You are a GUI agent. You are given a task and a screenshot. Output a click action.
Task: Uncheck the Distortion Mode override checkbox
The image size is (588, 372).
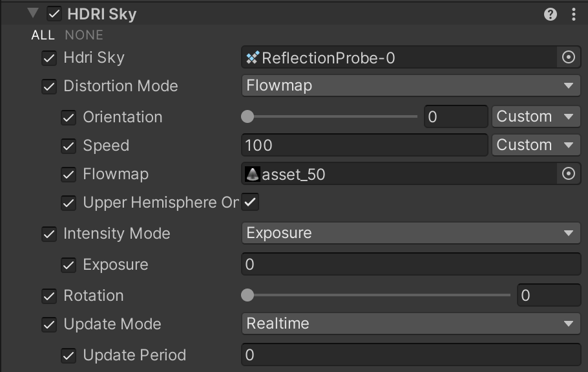[49, 87]
